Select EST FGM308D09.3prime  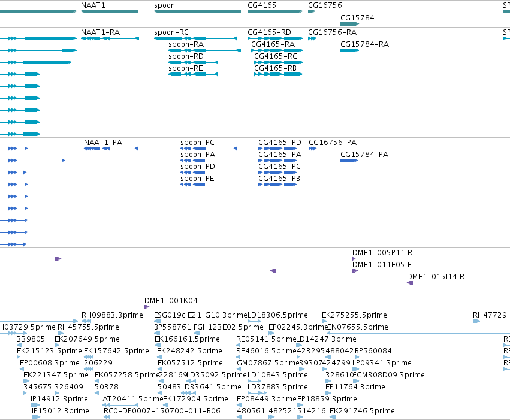pyautogui.click(x=389, y=376)
